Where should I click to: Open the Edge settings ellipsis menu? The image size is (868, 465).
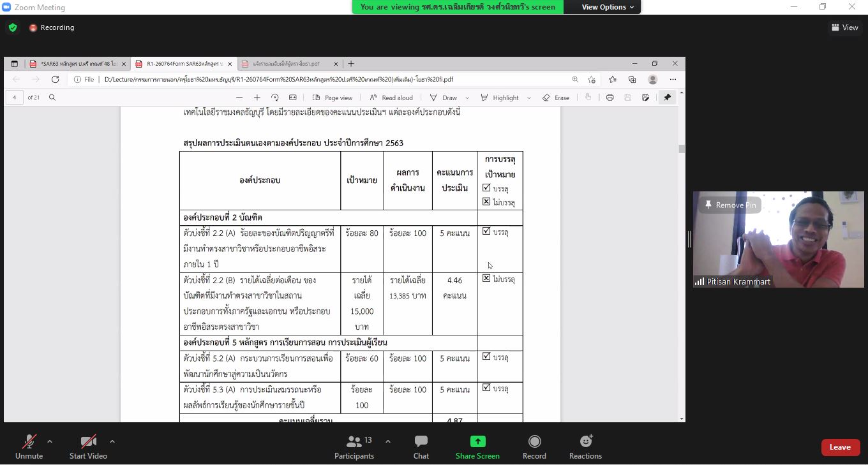pos(673,79)
